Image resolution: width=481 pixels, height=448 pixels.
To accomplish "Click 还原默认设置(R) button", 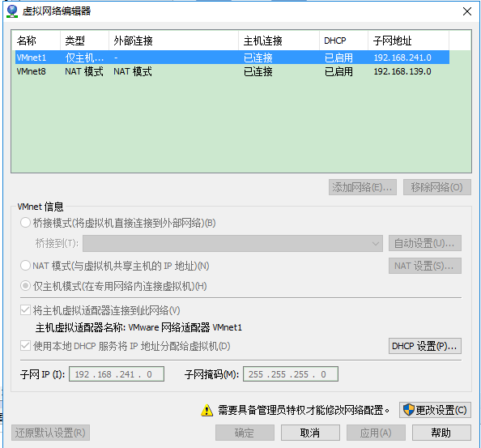I will 51,433.
